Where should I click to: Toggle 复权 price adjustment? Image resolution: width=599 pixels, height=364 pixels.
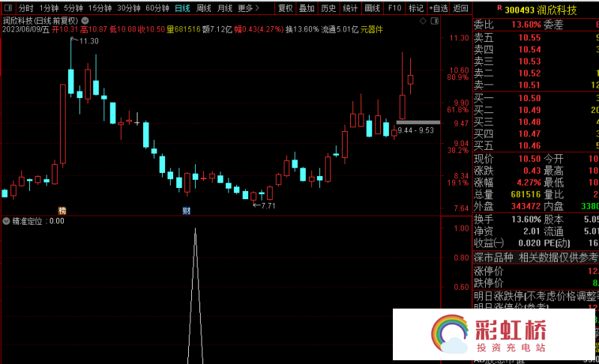click(x=286, y=8)
